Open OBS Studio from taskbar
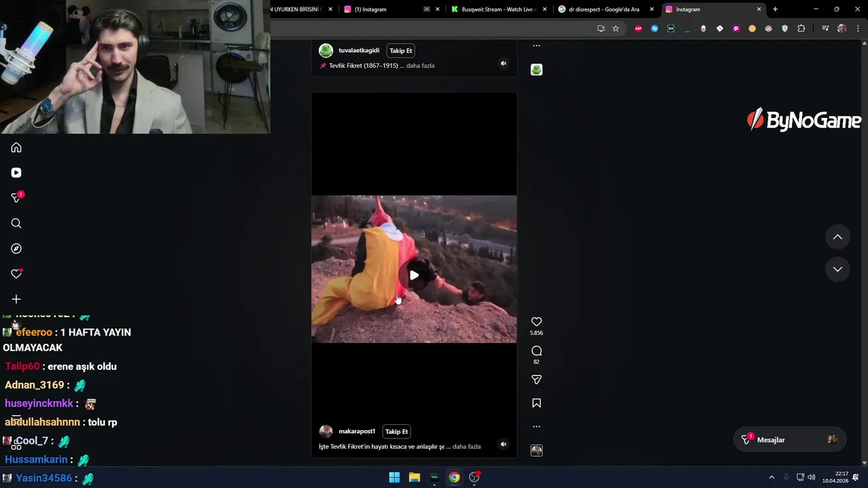This screenshot has height=488, width=868. pyautogui.click(x=475, y=477)
